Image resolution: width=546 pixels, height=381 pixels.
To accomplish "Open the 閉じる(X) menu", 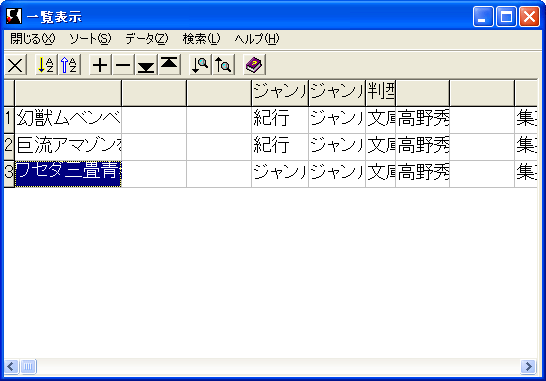I will point(33,39).
